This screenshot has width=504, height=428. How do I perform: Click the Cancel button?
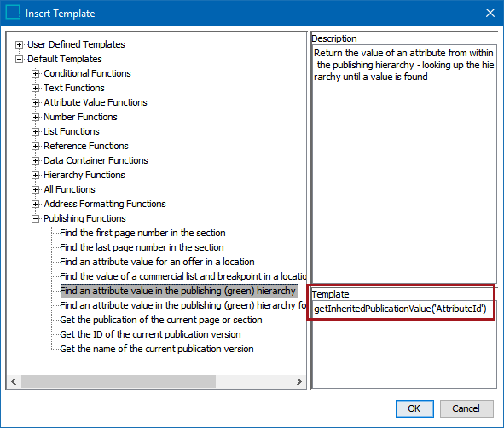tap(466, 408)
